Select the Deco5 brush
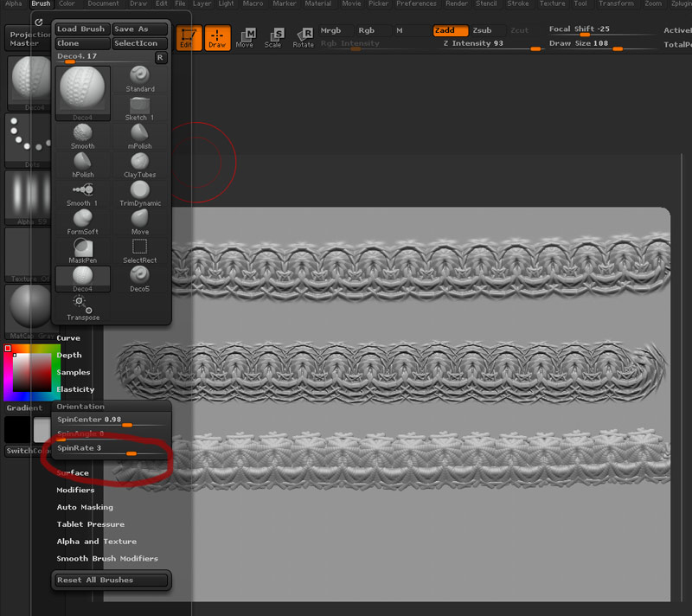 (x=139, y=279)
